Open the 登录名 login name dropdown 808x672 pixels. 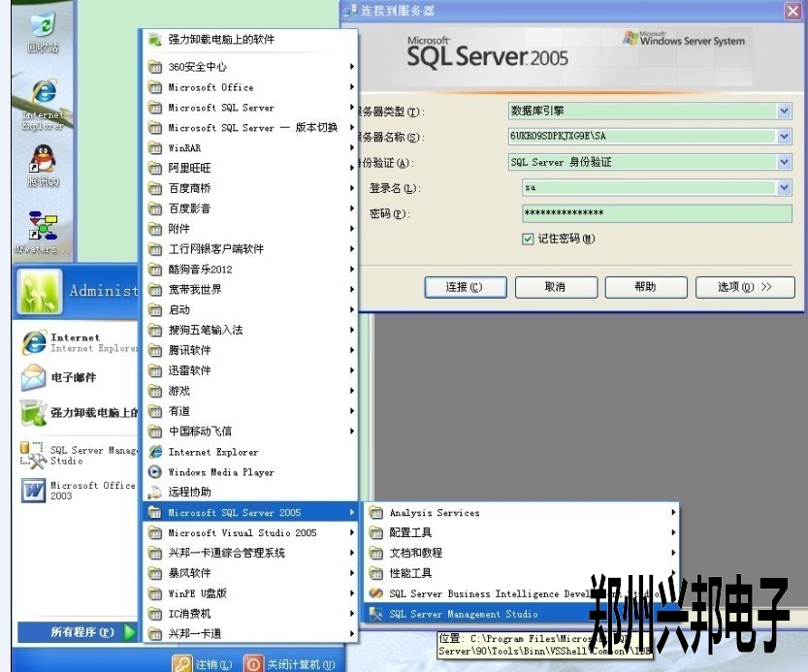click(784, 188)
